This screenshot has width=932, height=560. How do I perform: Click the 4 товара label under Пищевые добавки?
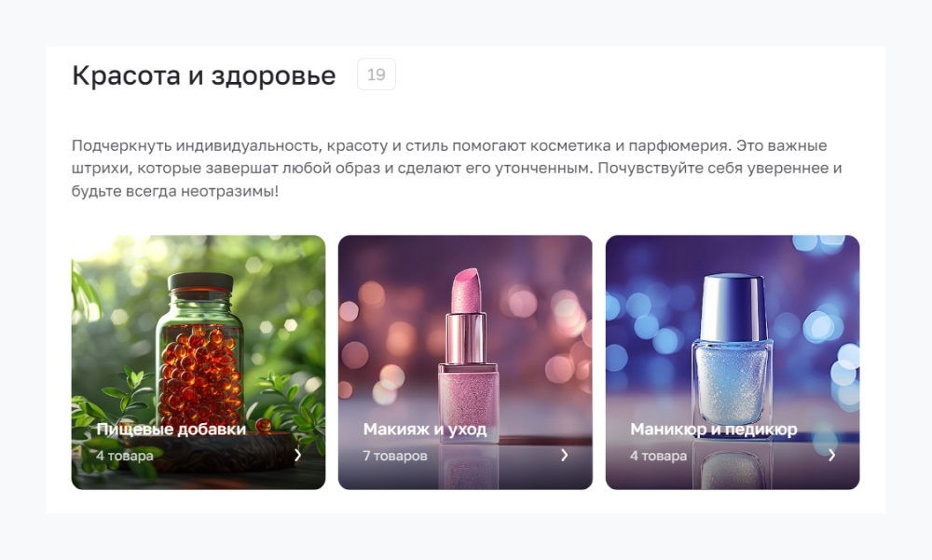[x=125, y=456]
